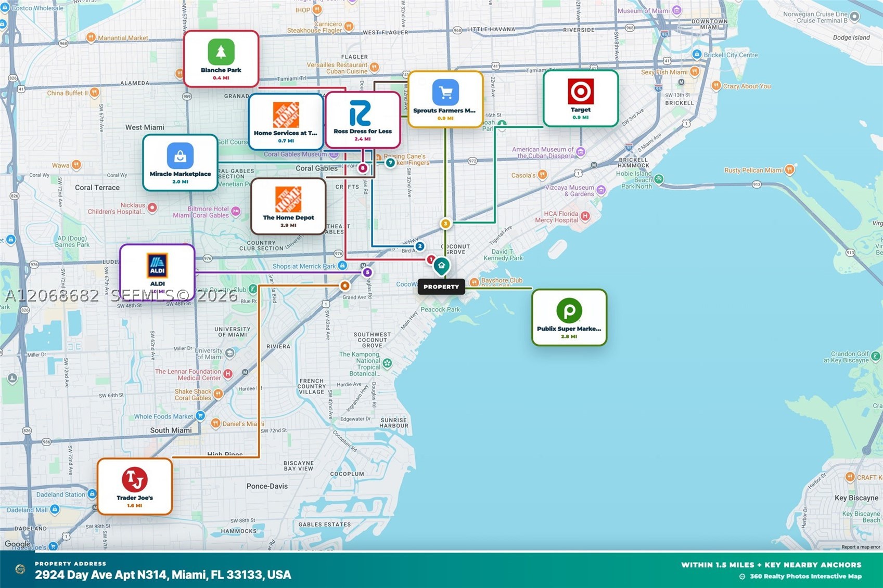Screen dimensions: 883x588
Task: Open the Dadeland Station shopping pin
Action: [92, 494]
